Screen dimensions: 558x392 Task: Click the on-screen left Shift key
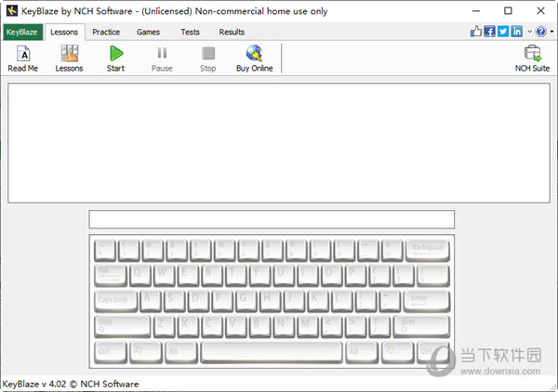(123, 327)
